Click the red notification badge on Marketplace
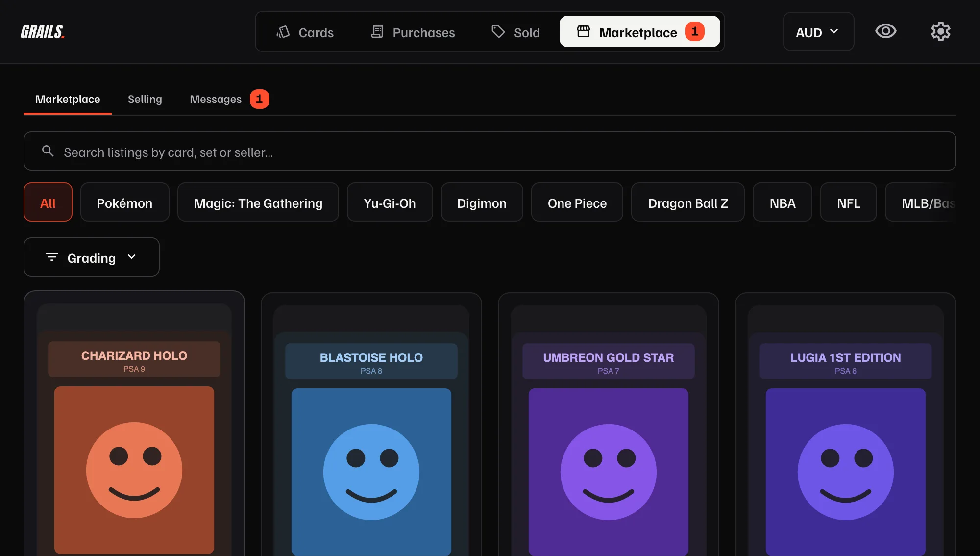This screenshot has width=980, height=556. click(694, 31)
